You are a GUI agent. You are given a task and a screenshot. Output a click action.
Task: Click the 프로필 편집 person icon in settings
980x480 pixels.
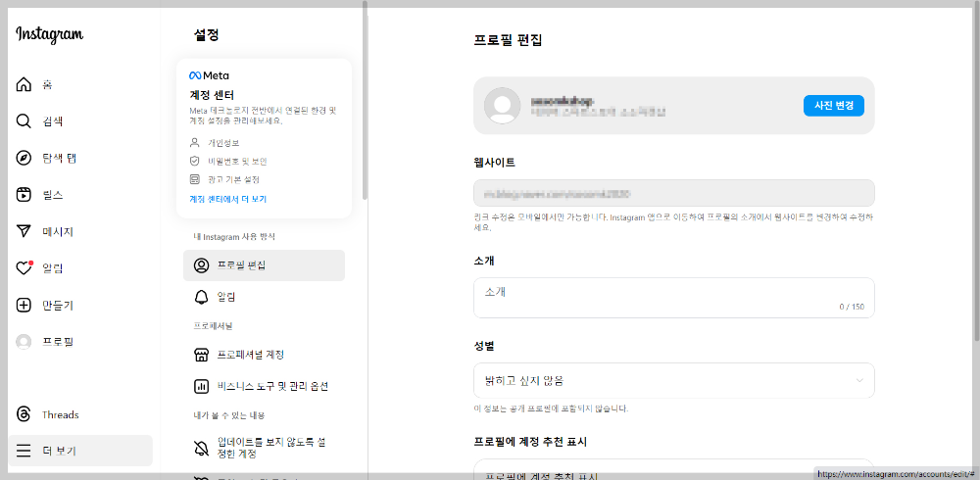pyautogui.click(x=201, y=265)
